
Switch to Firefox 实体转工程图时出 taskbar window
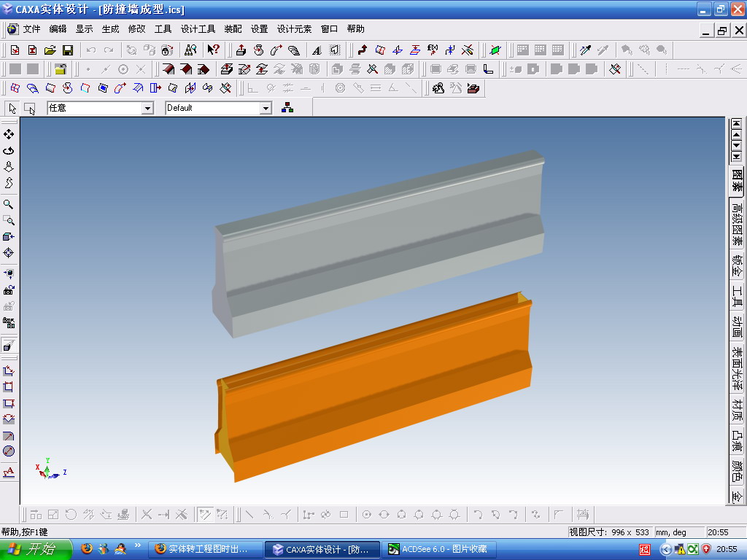point(206,550)
